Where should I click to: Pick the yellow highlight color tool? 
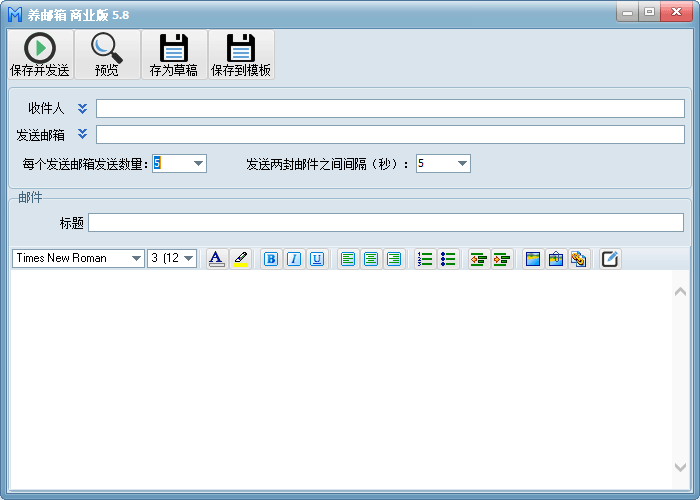[x=240, y=258]
